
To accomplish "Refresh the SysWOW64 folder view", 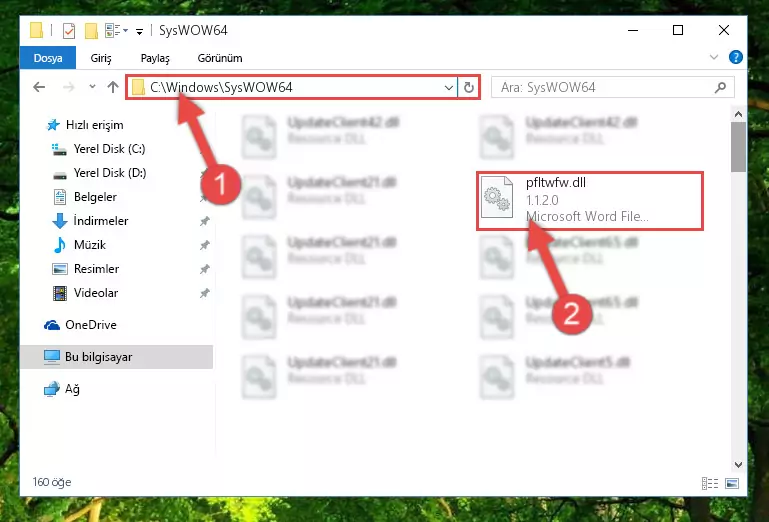I will pyautogui.click(x=469, y=87).
